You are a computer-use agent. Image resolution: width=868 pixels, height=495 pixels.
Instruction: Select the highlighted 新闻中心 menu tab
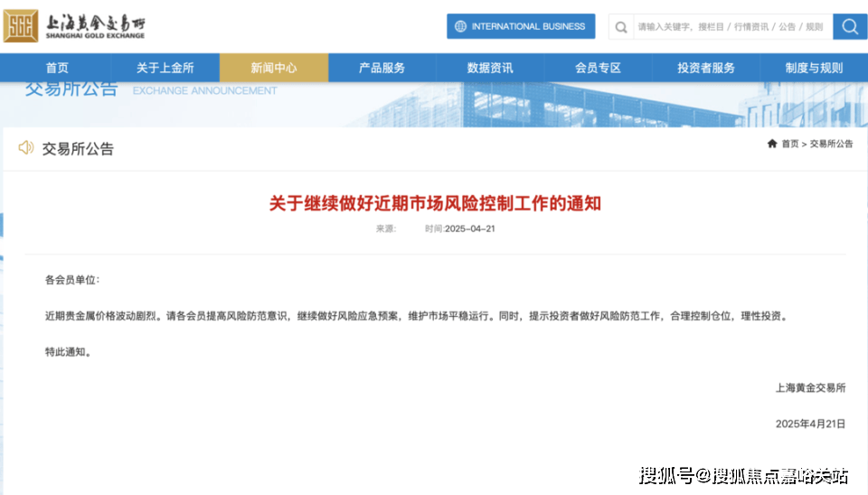pyautogui.click(x=273, y=68)
